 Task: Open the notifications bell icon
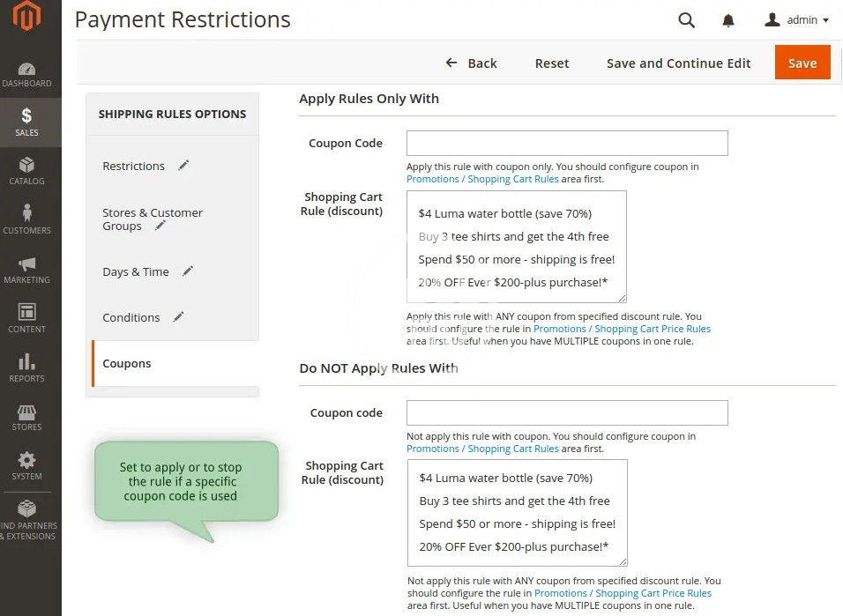point(728,20)
